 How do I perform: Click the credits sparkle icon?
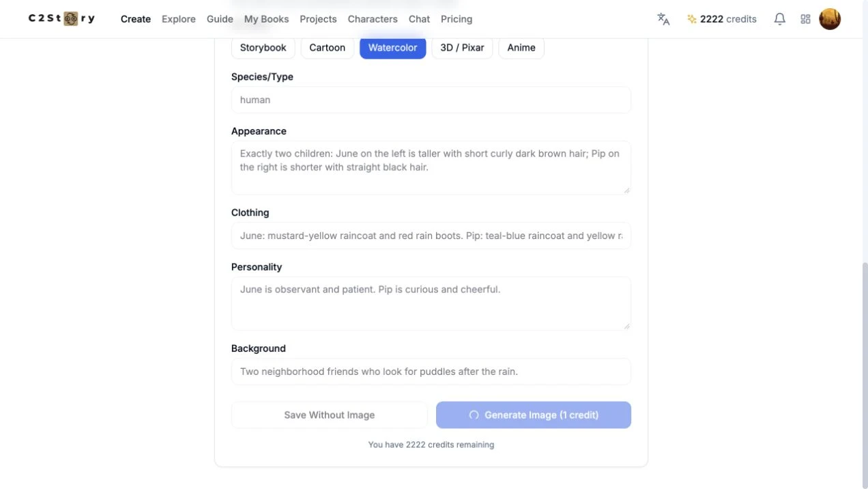point(691,19)
